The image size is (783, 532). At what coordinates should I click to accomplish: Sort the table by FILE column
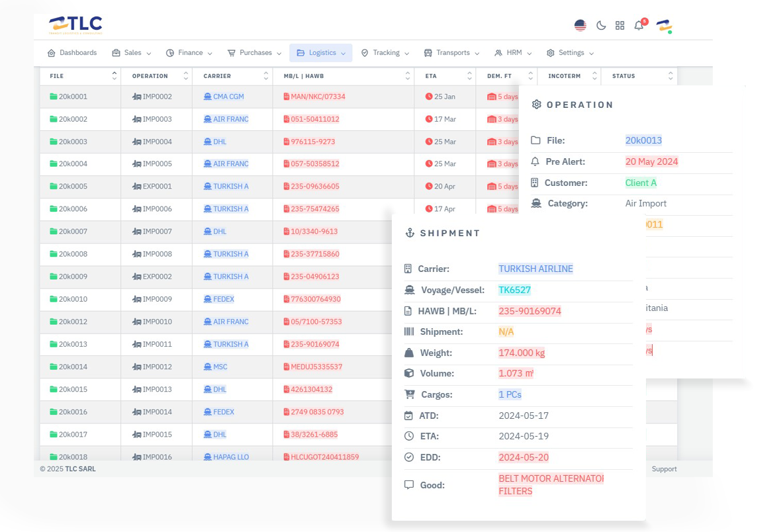pos(114,76)
